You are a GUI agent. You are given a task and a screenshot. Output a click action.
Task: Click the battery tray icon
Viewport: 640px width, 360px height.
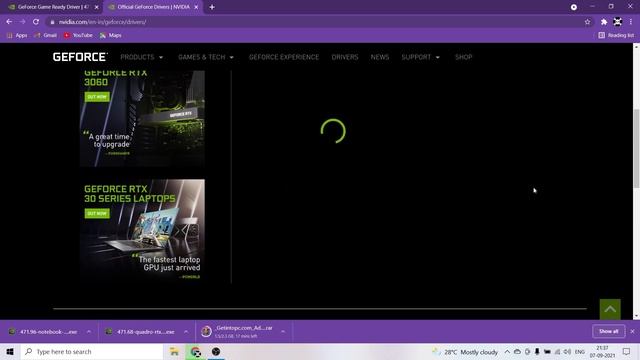(x=547, y=352)
